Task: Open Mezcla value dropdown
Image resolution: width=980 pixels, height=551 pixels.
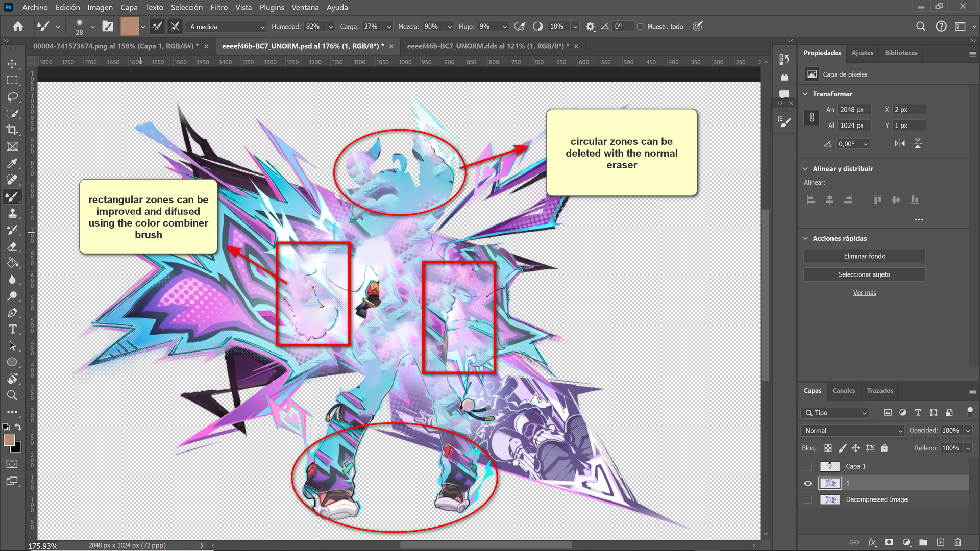Action: pos(450,27)
